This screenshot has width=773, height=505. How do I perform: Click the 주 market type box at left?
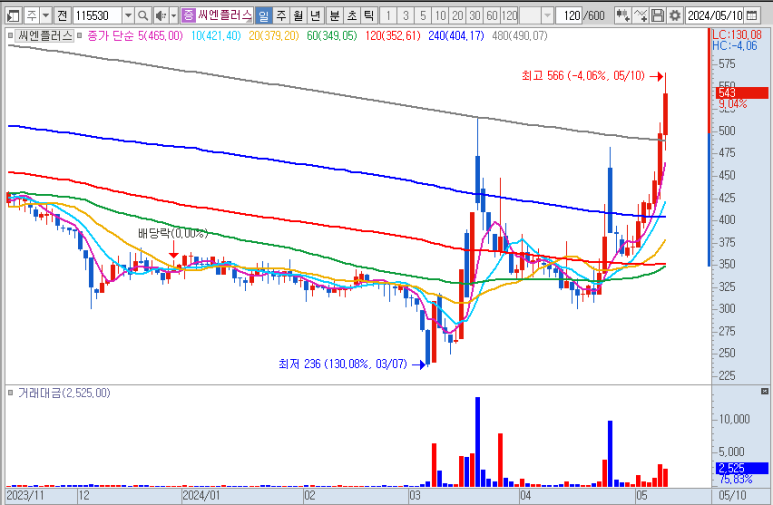[x=32, y=16]
